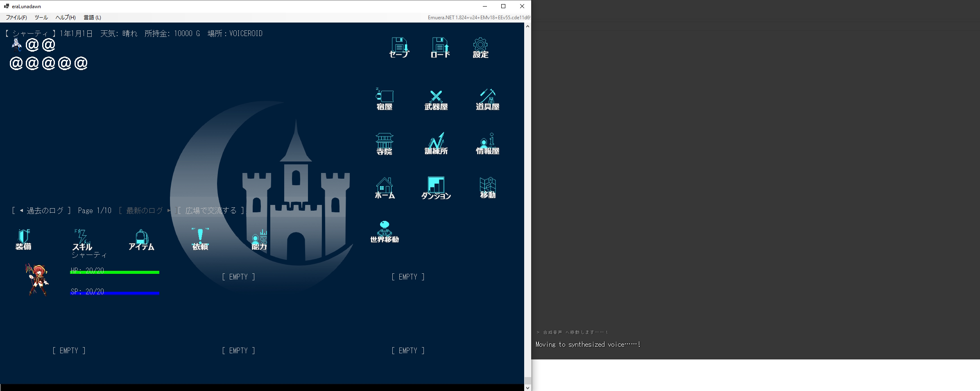Select 広場で交流する
980x391 pixels.
click(211, 211)
